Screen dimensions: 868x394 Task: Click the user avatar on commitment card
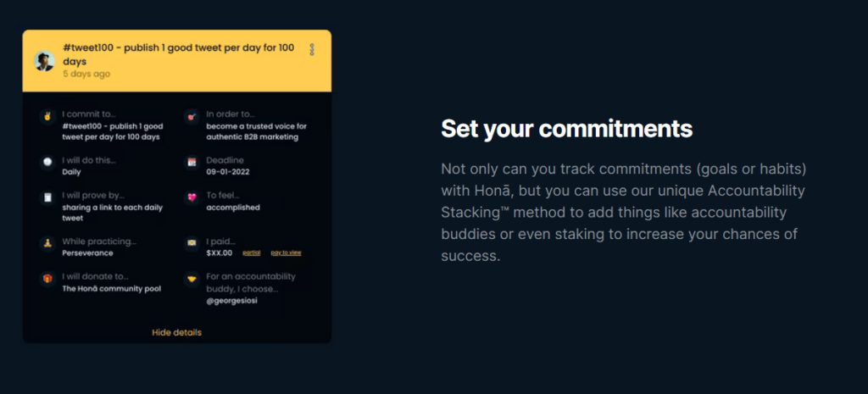pyautogui.click(x=44, y=61)
